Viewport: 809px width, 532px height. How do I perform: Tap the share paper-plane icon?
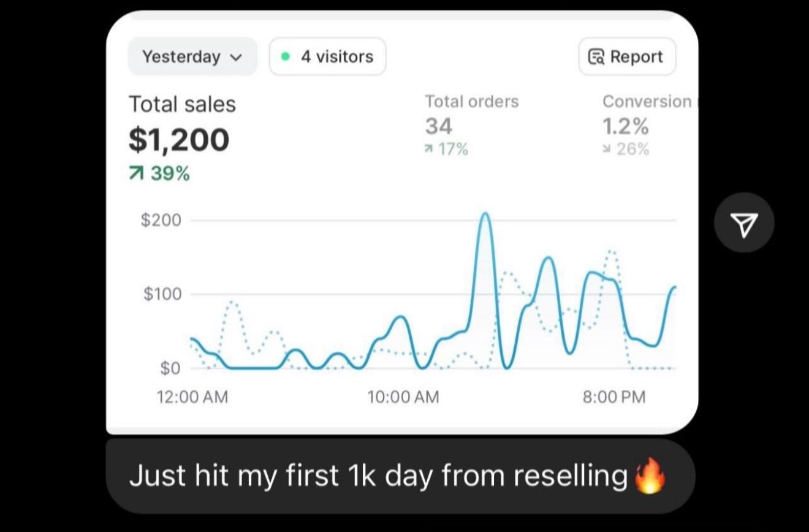744,222
